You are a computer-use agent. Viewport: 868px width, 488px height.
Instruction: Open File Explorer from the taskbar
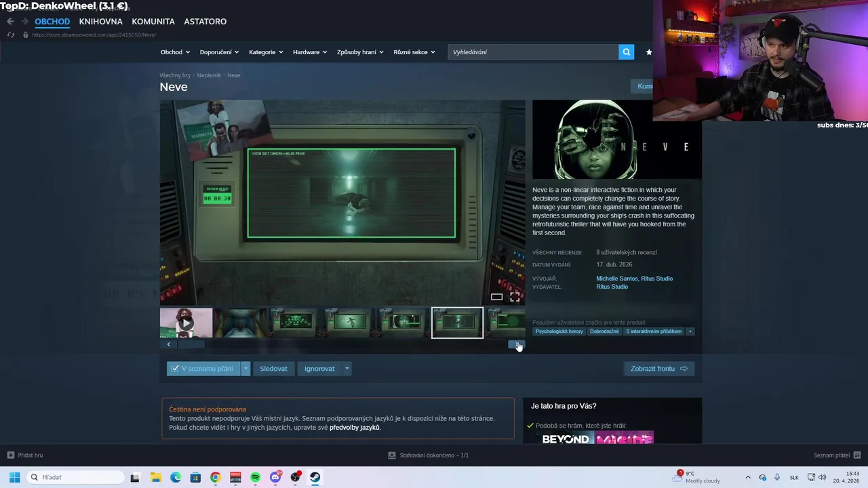[155, 477]
